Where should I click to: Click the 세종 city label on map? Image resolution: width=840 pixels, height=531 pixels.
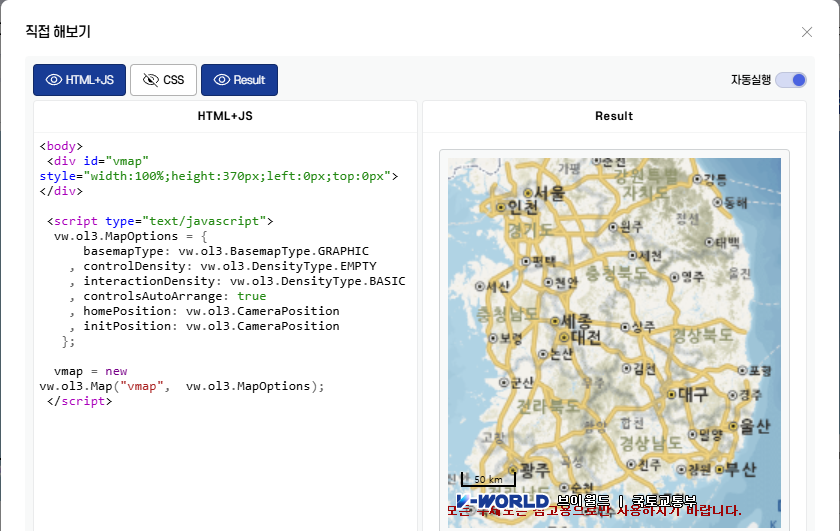576,321
